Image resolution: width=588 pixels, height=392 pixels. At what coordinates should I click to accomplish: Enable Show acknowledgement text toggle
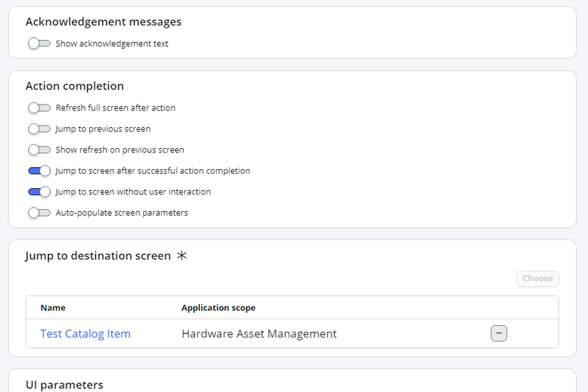(39, 44)
